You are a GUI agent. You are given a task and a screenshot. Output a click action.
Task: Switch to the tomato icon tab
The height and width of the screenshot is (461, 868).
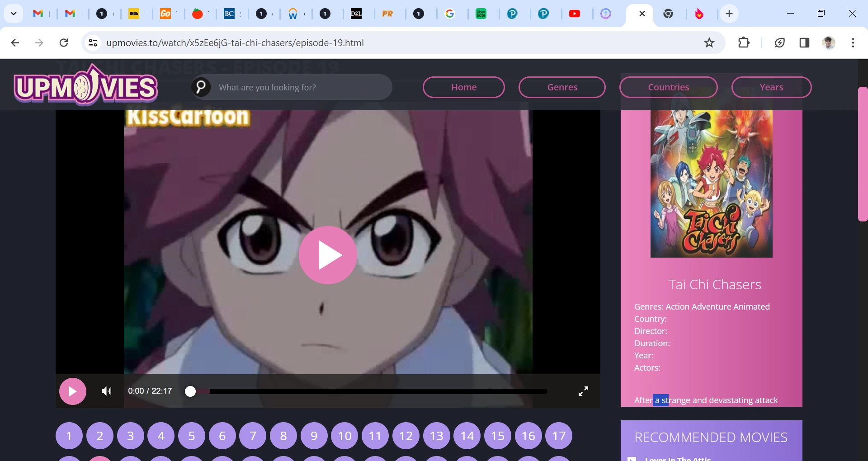point(197,14)
